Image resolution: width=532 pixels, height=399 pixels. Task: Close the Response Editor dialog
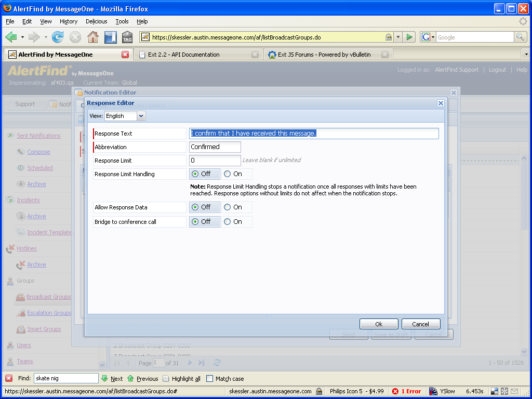click(441, 103)
